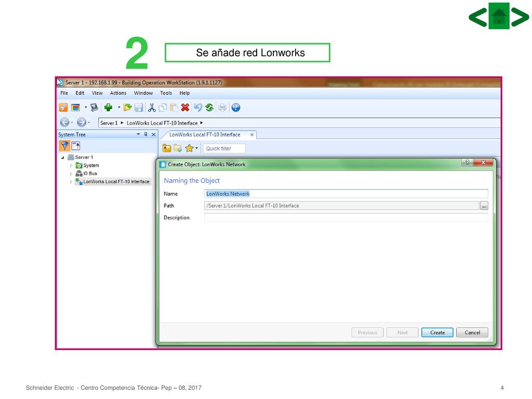This screenshot has width=532, height=399.
Task: Collapse the Server 1 tree node
Action: coord(62,157)
